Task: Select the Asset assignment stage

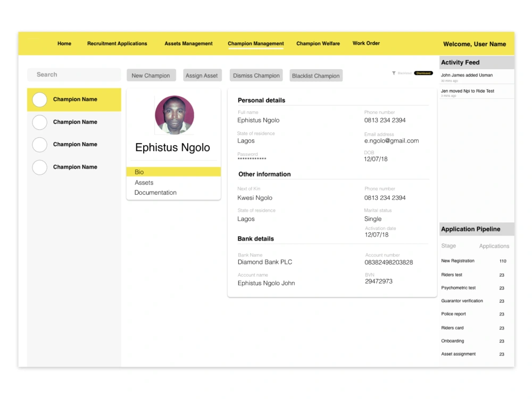Action: pyautogui.click(x=459, y=354)
